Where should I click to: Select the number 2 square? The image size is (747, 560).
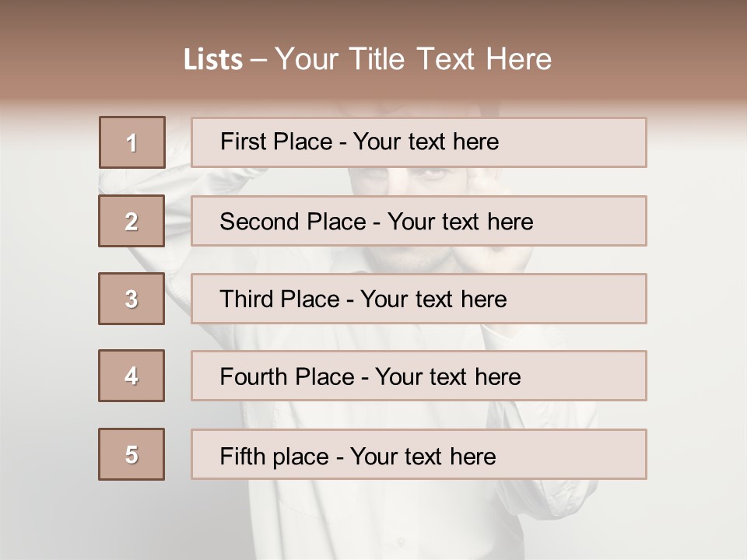(132, 221)
